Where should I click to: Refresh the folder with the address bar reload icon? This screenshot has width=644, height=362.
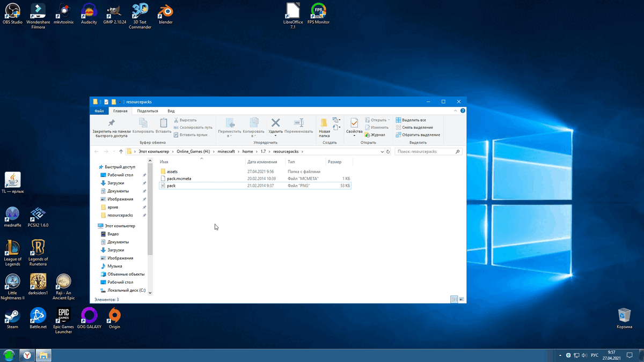[x=388, y=152]
